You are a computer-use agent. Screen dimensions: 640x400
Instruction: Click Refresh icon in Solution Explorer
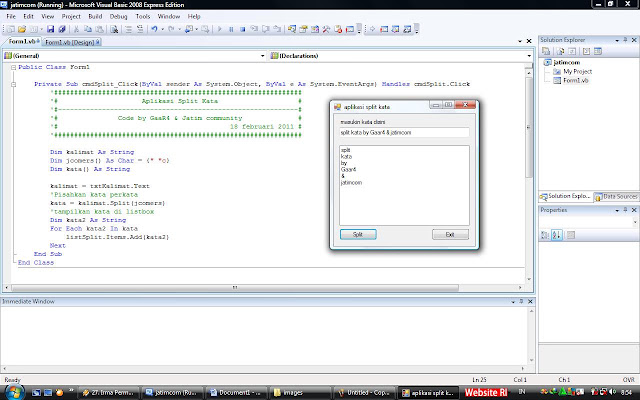pyautogui.click(x=572, y=51)
